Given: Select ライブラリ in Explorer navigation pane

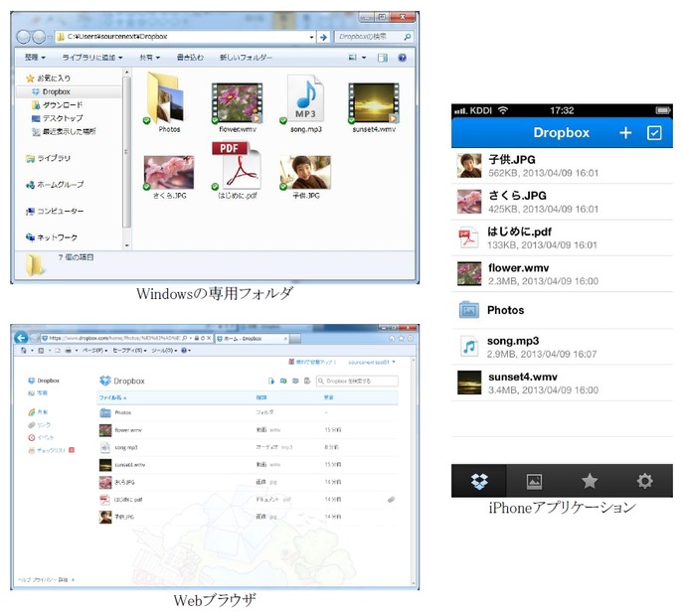Looking at the screenshot, I should [x=48, y=158].
